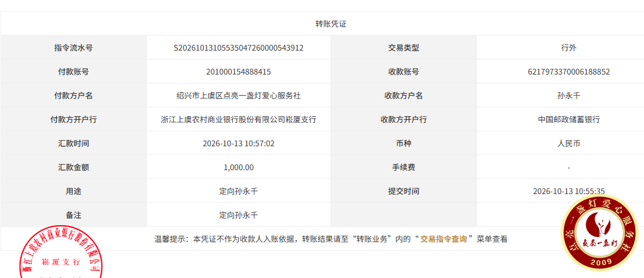The width and height of the screenshot is (644, 278).
Task: Click the 行外 transaction type value
Action: [x=569, y=48]
